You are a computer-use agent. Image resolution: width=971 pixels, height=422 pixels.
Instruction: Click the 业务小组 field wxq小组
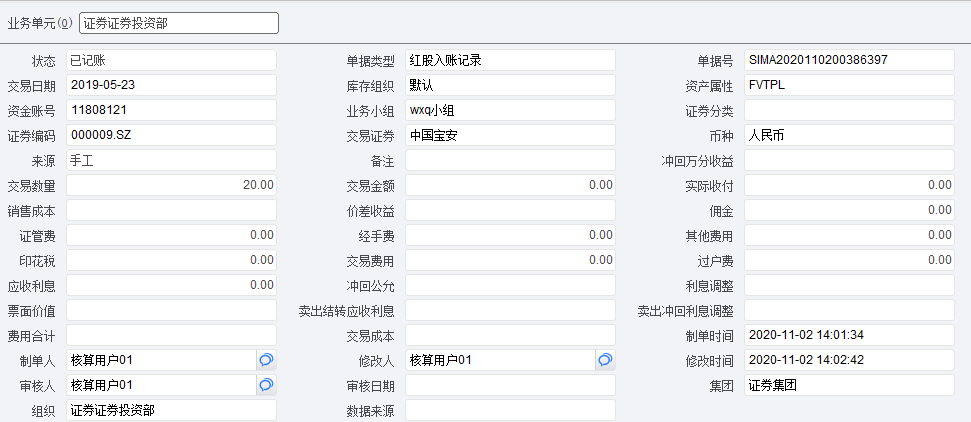(509, 110)
